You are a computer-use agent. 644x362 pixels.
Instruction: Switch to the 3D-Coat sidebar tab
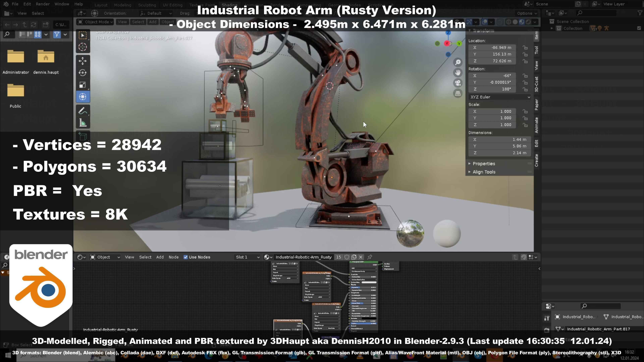coord(536,84)
